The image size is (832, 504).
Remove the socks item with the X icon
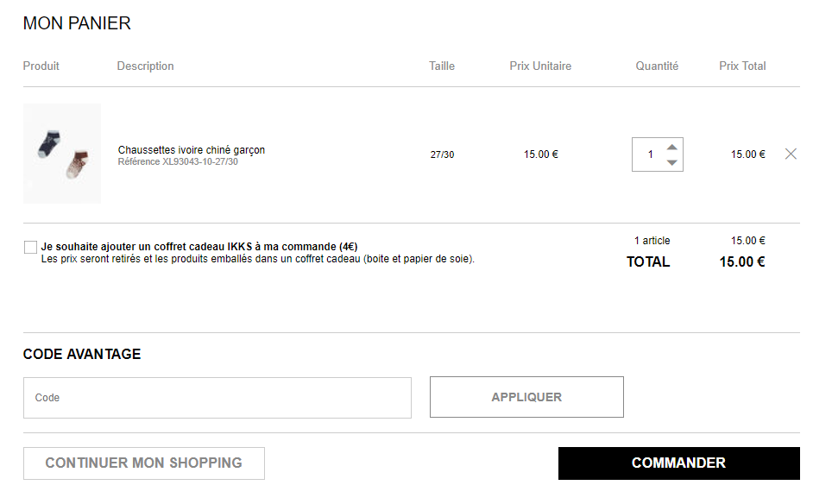coord(791,154)
